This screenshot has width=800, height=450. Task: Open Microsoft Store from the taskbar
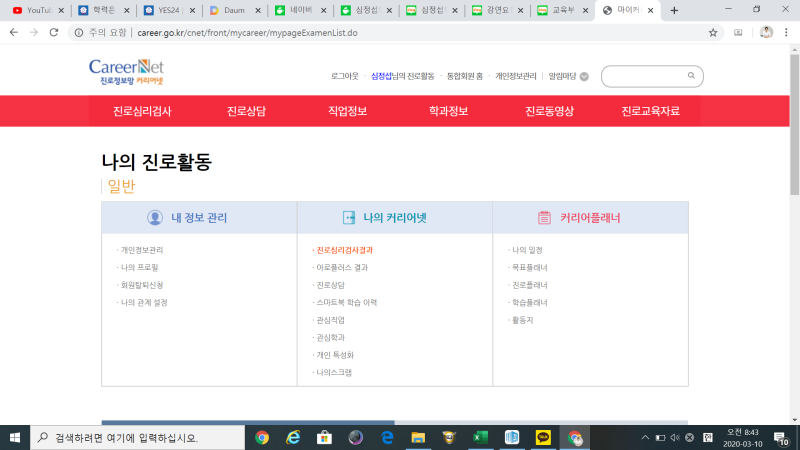coord(324,438)
